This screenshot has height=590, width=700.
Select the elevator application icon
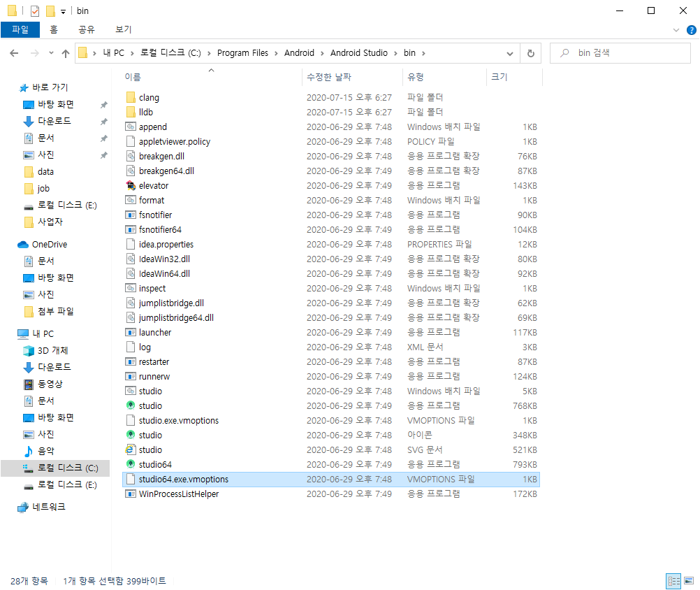[x=131, y=185]
